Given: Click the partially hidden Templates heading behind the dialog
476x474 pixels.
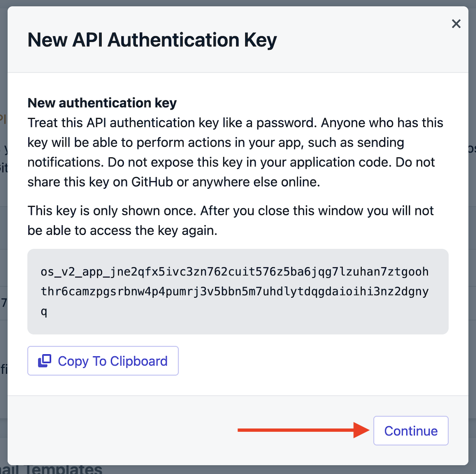Looking at the screenshot, I should (x=63, y=469).
